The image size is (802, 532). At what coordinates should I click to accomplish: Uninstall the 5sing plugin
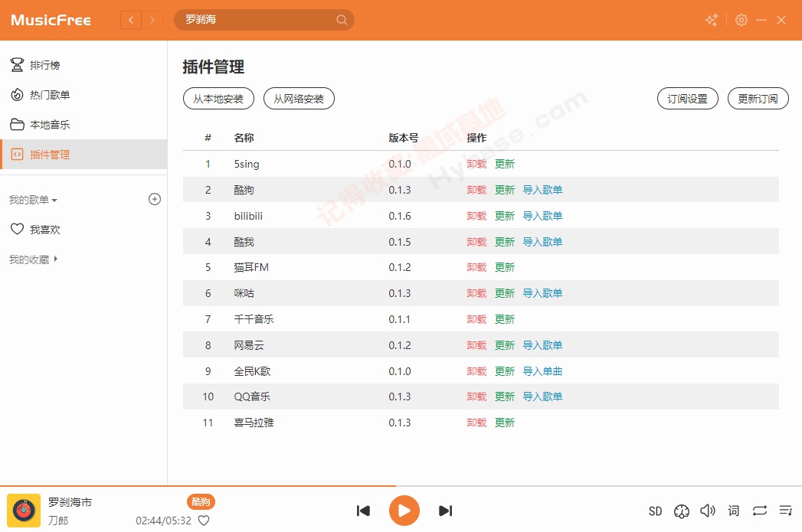pos(476,164)
